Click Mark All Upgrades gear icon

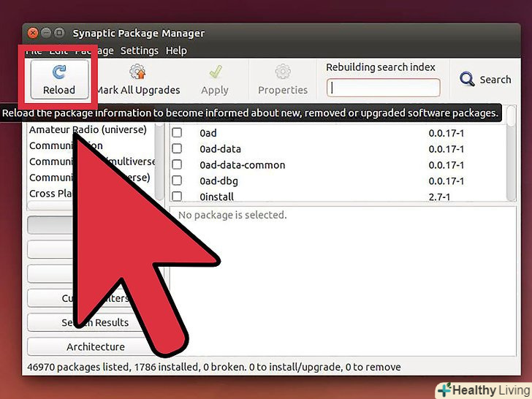(137, 72)
